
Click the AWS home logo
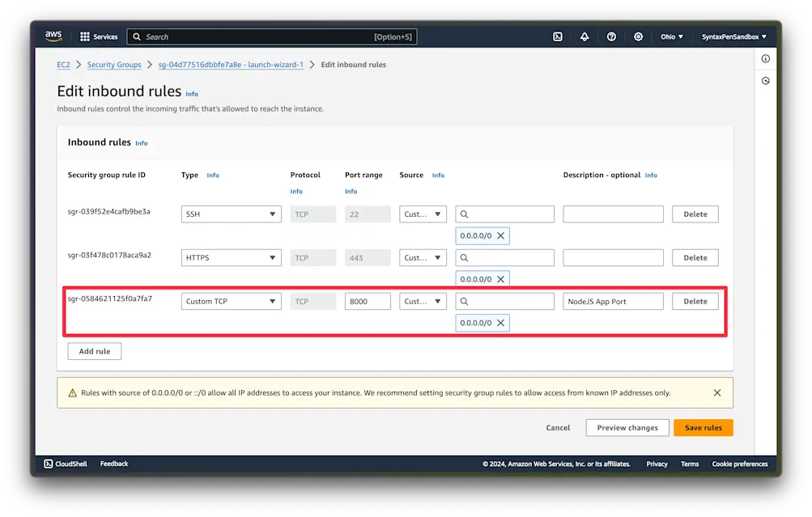click(53, 36)
